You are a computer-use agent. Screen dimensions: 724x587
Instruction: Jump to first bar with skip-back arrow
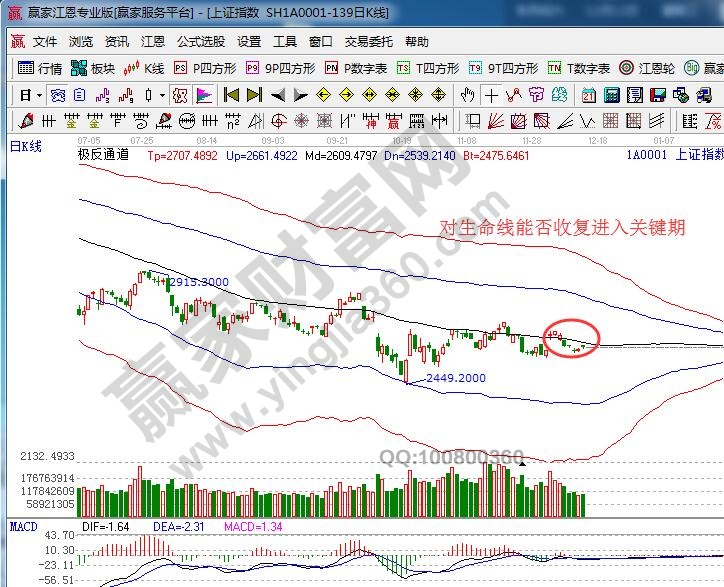pos(231,96)
